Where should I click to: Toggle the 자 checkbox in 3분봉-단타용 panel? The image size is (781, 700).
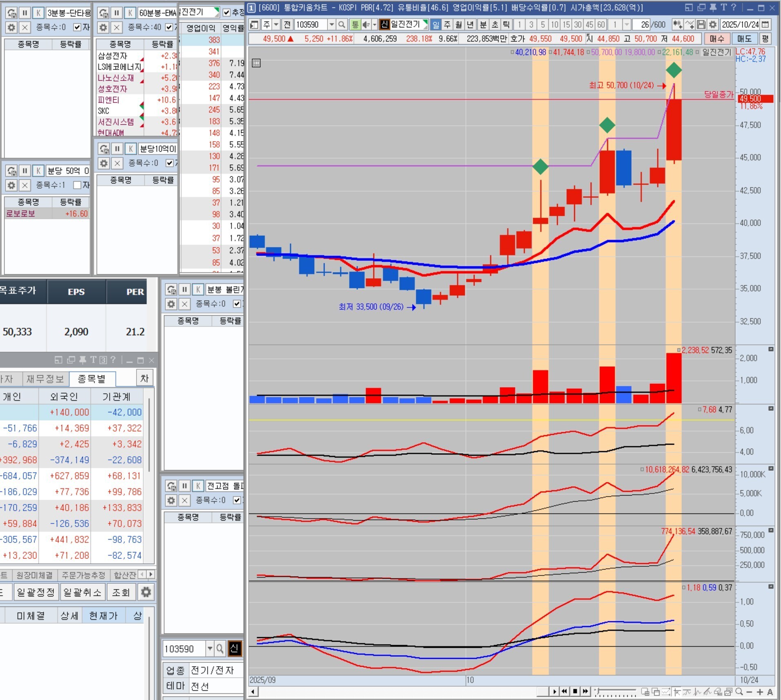77,27
